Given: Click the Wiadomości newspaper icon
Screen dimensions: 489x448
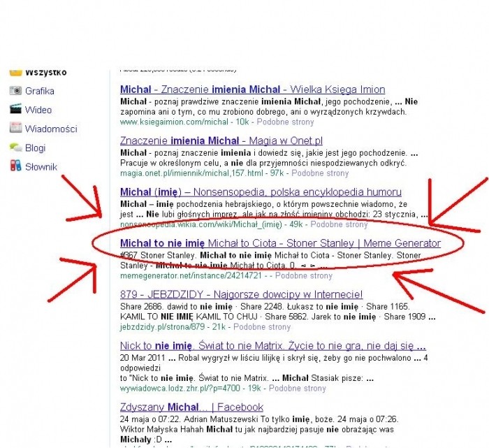Looking at the screenshot, I should click(x=15, y=129).
